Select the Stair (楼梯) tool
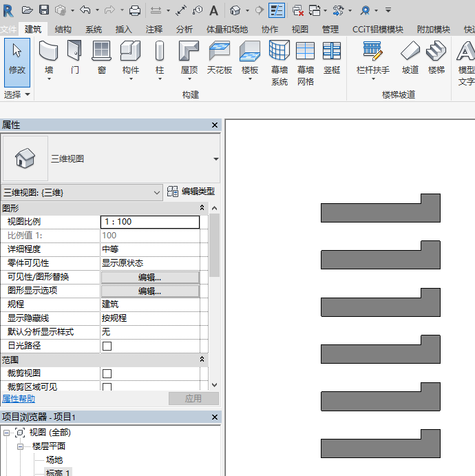The height and width of the screenshot is (476, 475). pos(436,58)
